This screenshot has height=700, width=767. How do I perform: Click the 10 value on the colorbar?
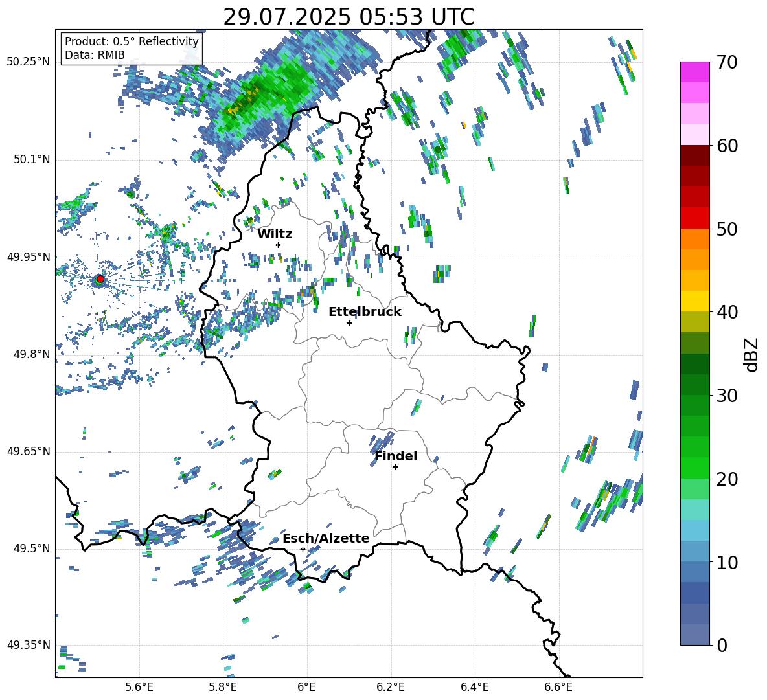[x=726, y=562]
